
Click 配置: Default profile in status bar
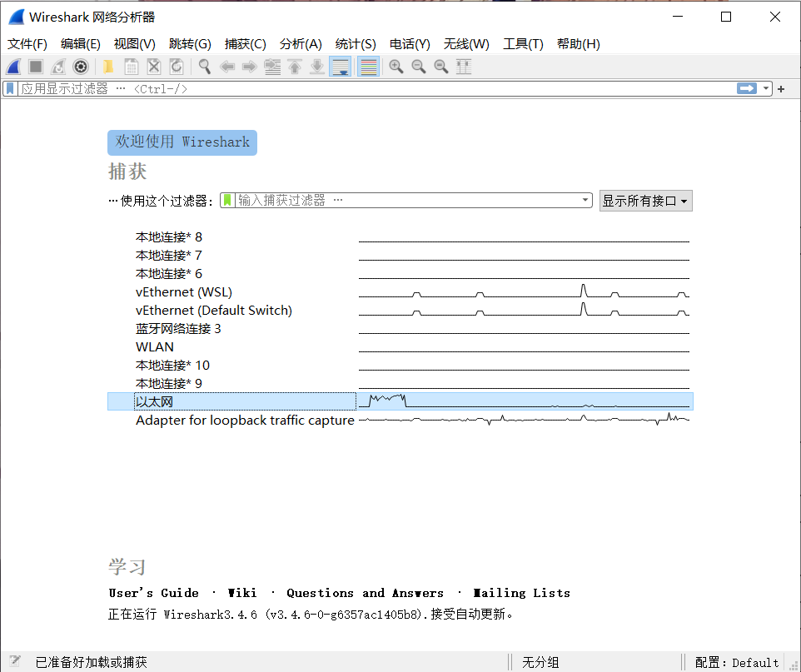tap(737, 663)
